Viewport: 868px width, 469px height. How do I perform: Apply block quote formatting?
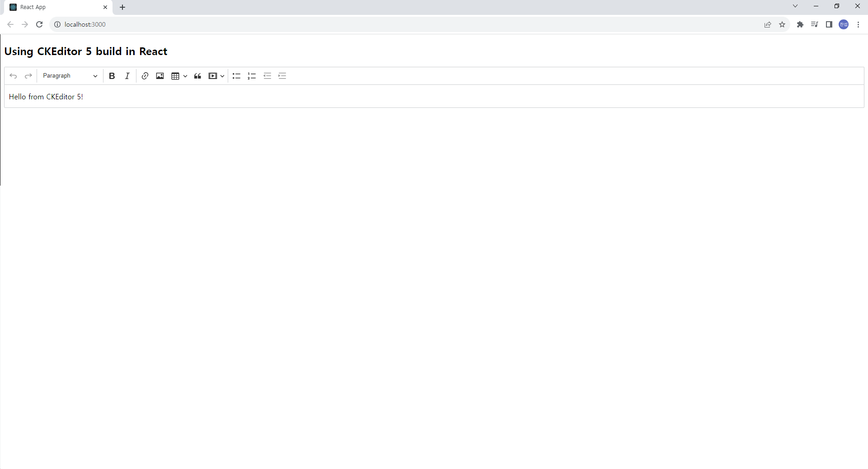pyautogui.click(x=197, y=76)
